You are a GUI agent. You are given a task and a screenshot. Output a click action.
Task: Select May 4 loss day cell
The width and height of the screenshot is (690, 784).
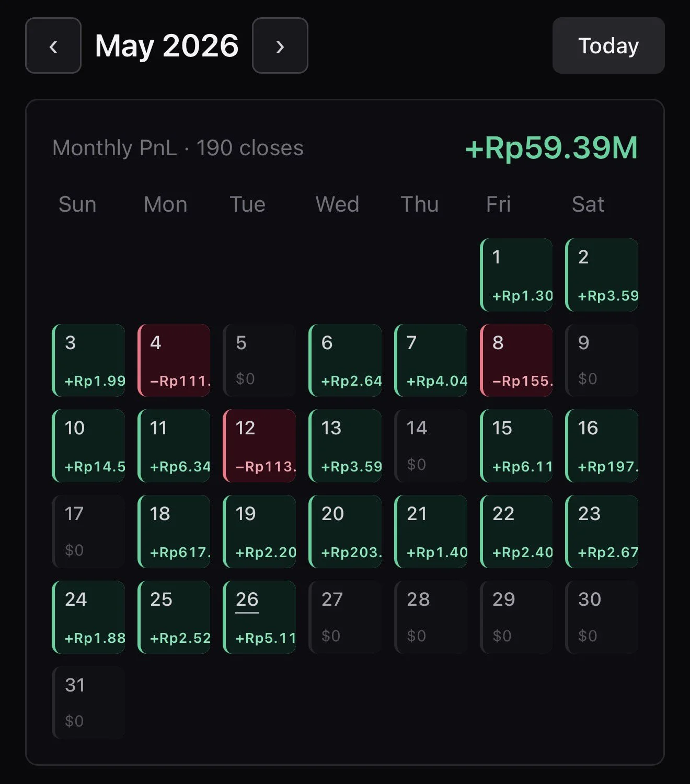point(174,360)
